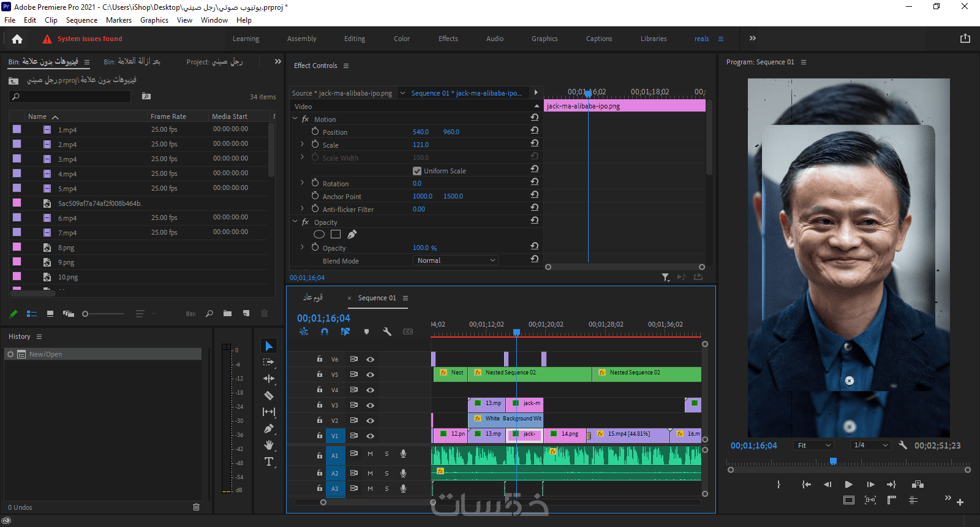
Task: Select the Razor tool in the tools panel
Action: [268, 396]
